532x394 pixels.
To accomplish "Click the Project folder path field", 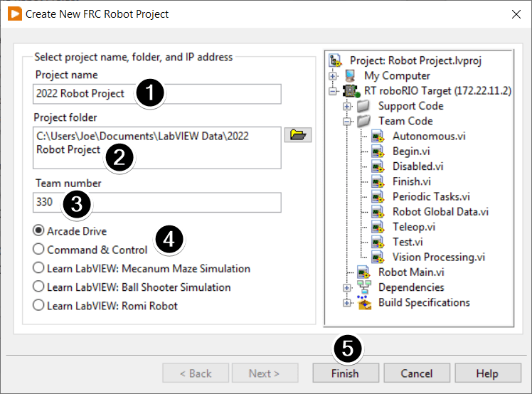I will tap(156, 148).
